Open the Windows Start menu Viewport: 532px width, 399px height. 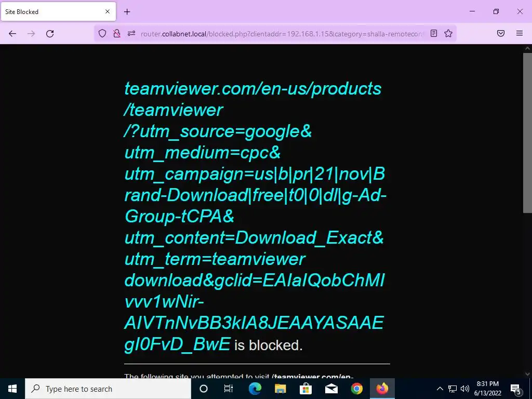click(12, 389)
